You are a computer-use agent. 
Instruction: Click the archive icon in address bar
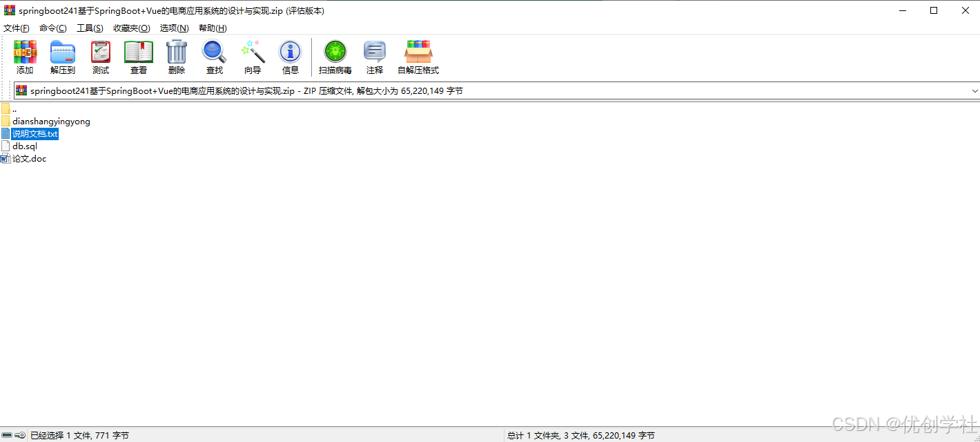21,90
